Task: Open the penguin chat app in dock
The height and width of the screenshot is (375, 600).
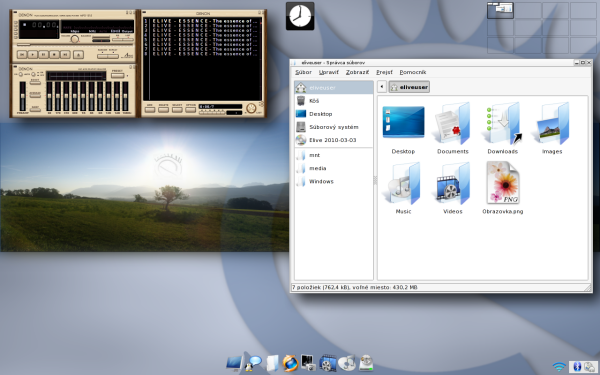Action: point(253,363)
